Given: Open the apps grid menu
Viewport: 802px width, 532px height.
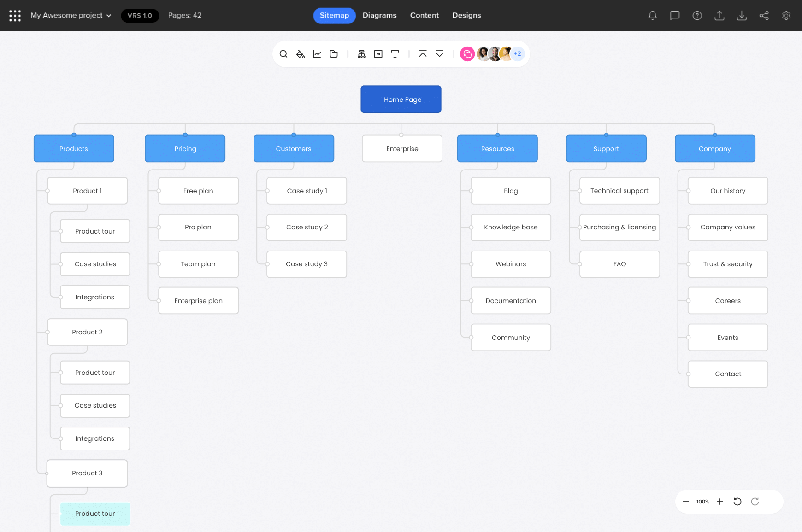Looking at the screenshot, I should [15, 16].
